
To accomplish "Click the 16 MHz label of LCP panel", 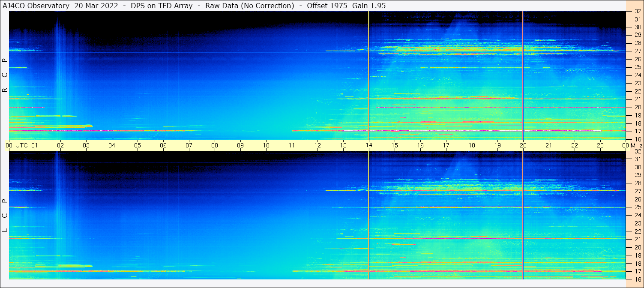I will pos(637,279).
